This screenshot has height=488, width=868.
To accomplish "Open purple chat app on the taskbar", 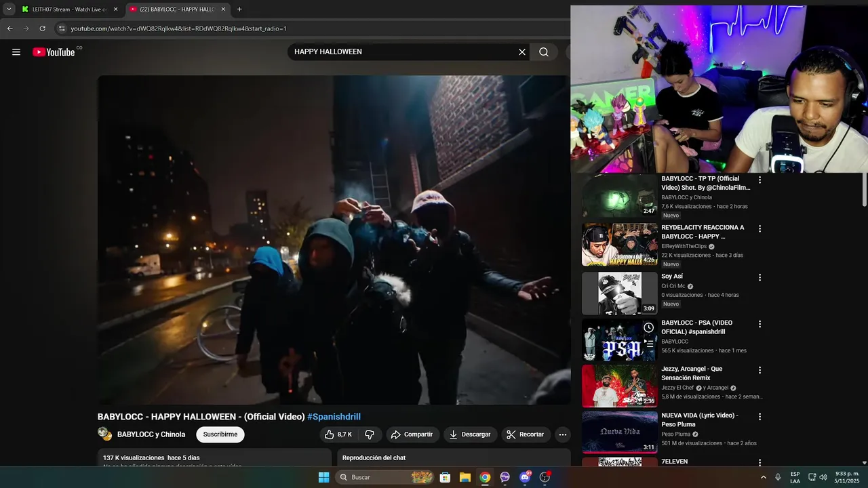I will click(x=505, y=477).
